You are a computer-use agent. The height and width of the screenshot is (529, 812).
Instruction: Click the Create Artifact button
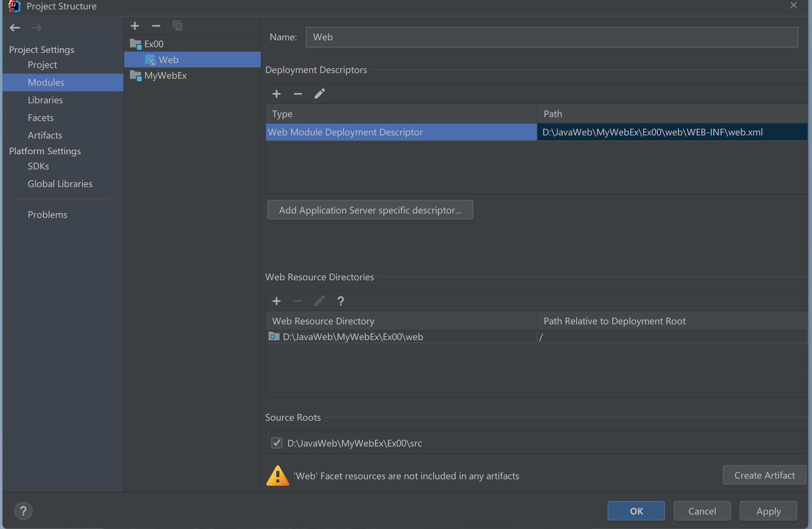[x=764, y=475]
